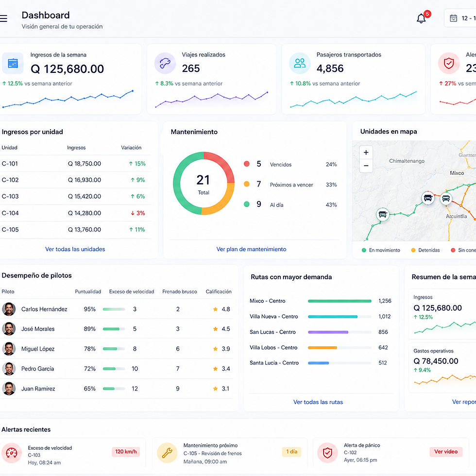Click the Q 125,680.00 weekly income value
Image resolution: width=476 pixels, height=476 pixels.
pos(67,69)
